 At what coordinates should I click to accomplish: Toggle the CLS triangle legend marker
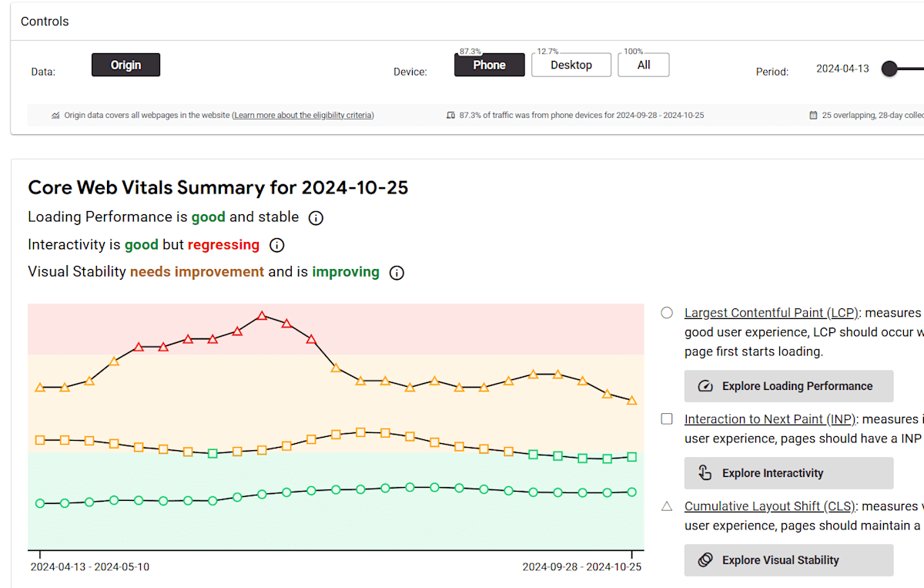[667, 506]
